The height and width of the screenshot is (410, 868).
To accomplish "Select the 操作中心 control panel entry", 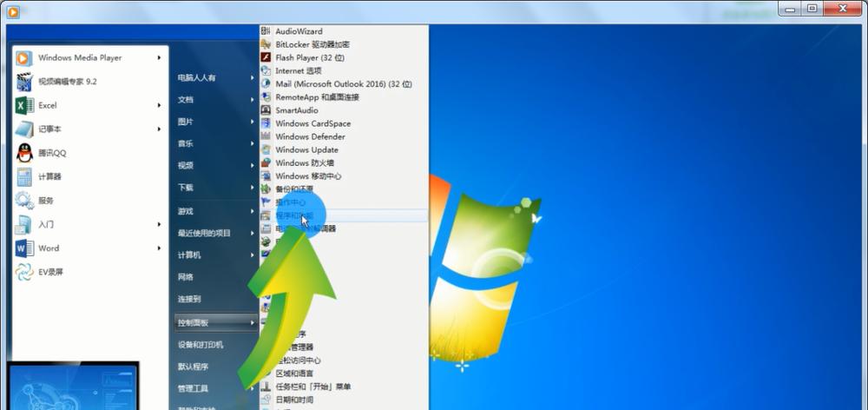I will click(344, 202).
